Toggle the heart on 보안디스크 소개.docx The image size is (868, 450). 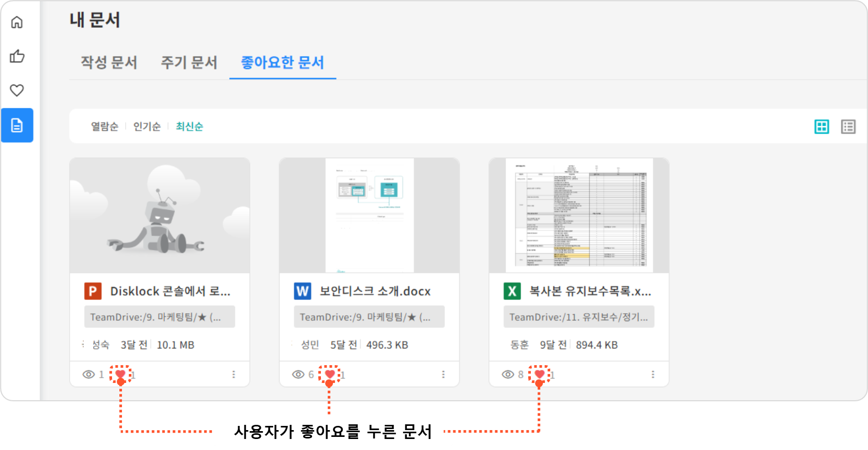coord(330,374)
